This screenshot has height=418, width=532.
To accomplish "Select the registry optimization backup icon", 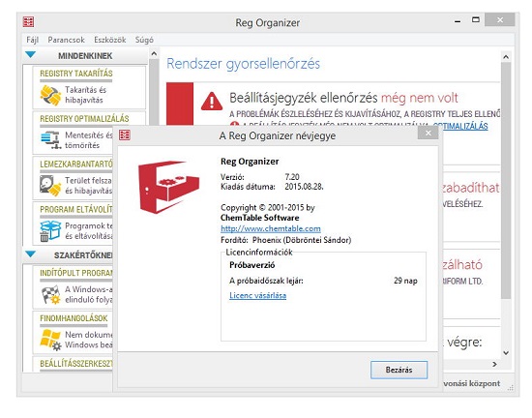I will [50, 140].
